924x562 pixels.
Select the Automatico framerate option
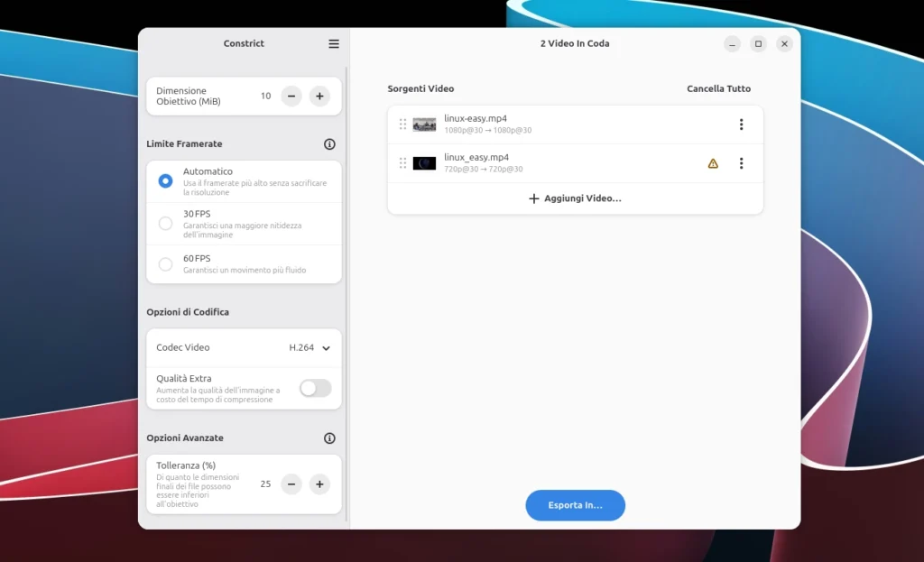pos(166,181)
